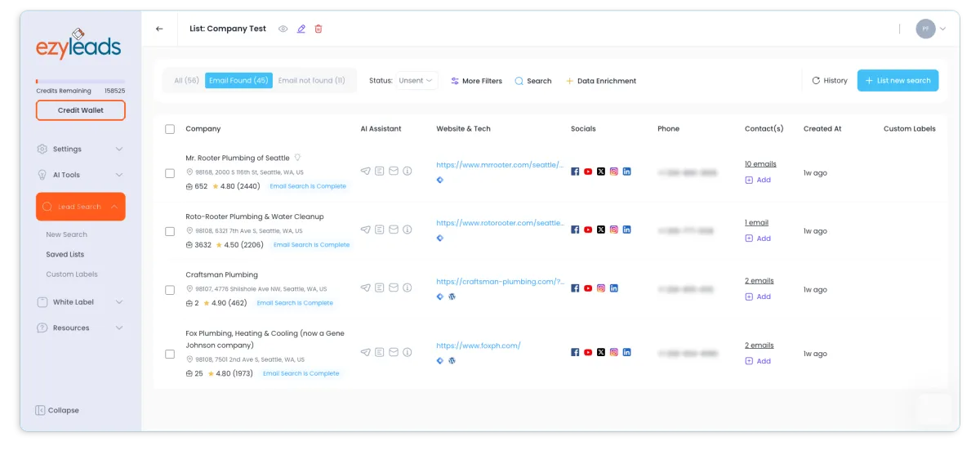This screenshot has width=980, height=455.
Task: Click Craftsman Plumbing's AI info icon
Action: [x=408, y=288]
